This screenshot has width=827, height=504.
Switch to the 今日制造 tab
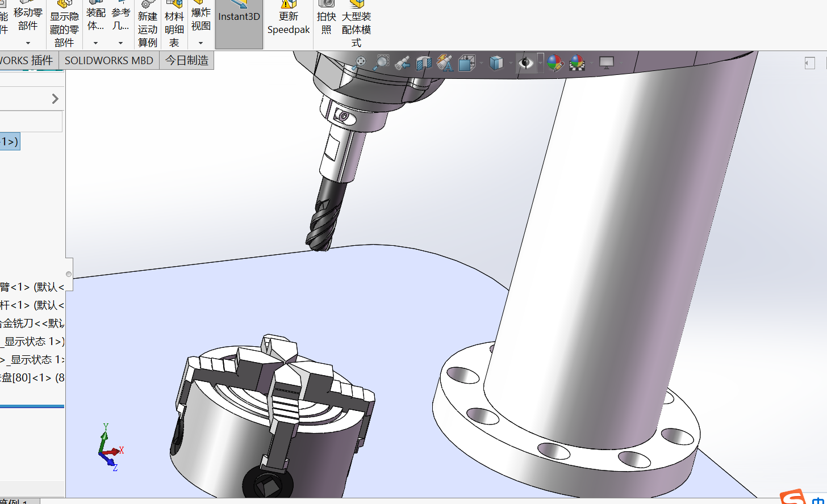point(187,60)
